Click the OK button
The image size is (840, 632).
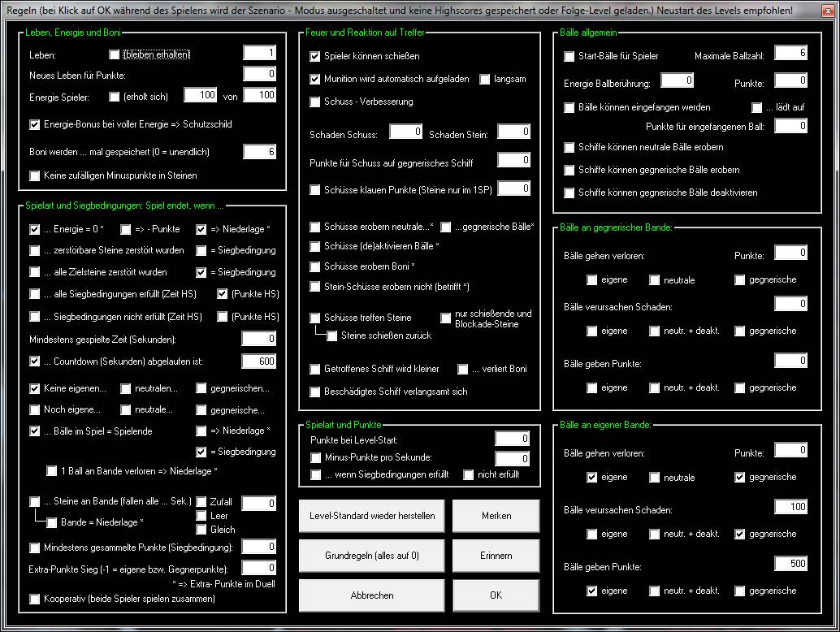(x=496, y=595)
